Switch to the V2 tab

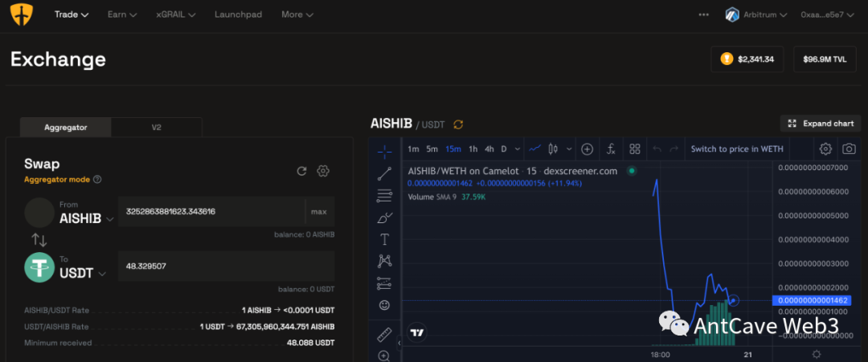click(x=156, y=127)
